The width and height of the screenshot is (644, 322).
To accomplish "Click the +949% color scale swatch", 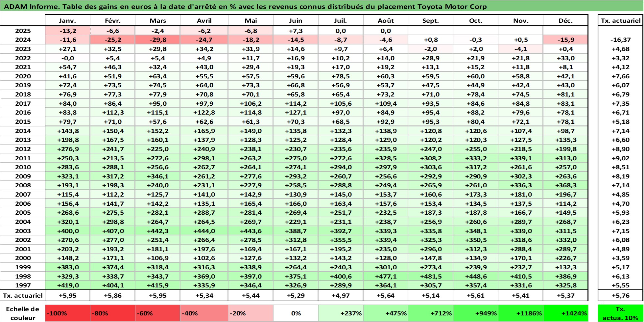I will point(476,313).
